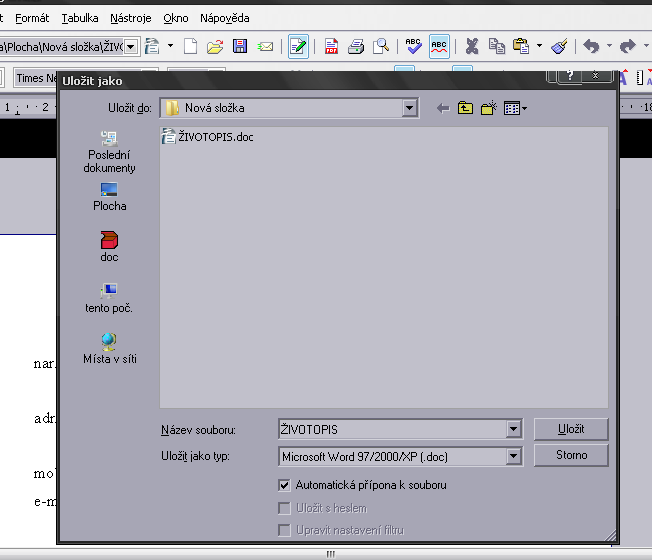Click the Print file directly toolbar icon
This screenshot has height=560, width=652.
356,46
